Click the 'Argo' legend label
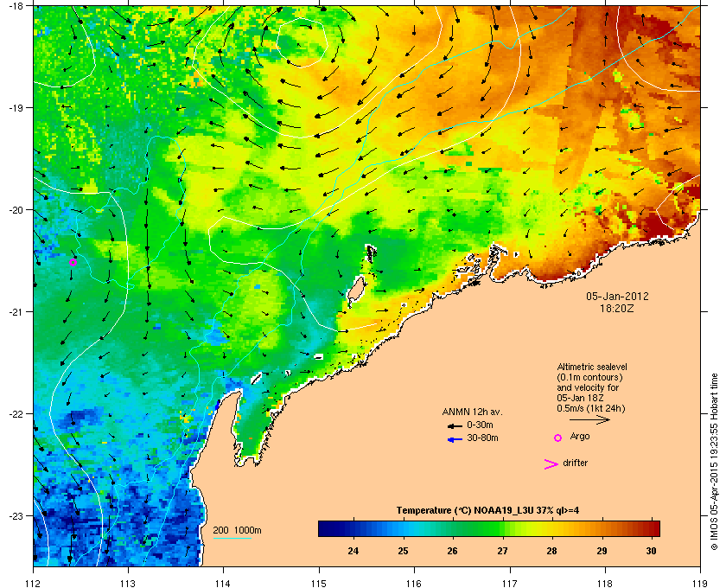The height and width of the screenshot is (588, 726). click(580, 437)
